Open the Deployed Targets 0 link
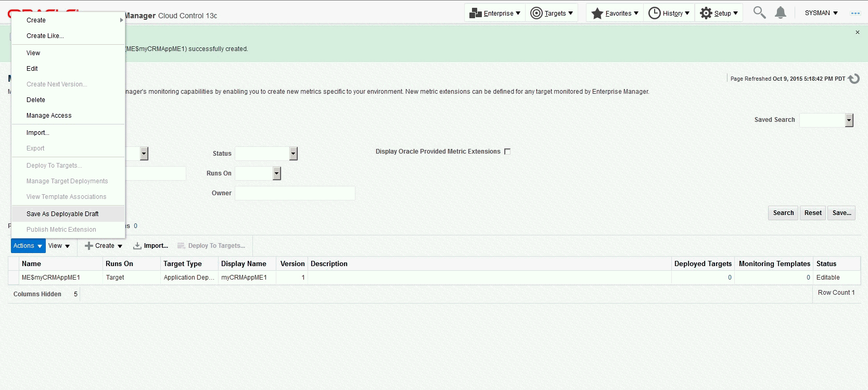The image size is (868, 390). click(x=730, y=278)
